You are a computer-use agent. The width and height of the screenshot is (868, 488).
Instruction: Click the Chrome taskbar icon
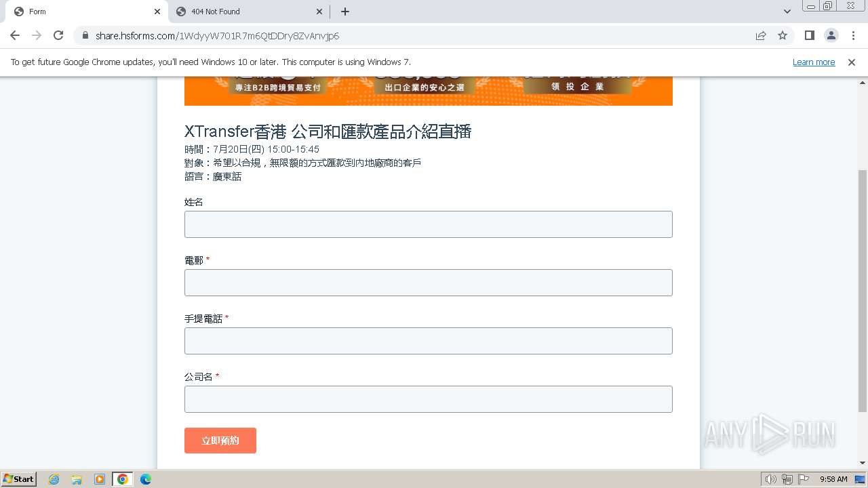123,479
